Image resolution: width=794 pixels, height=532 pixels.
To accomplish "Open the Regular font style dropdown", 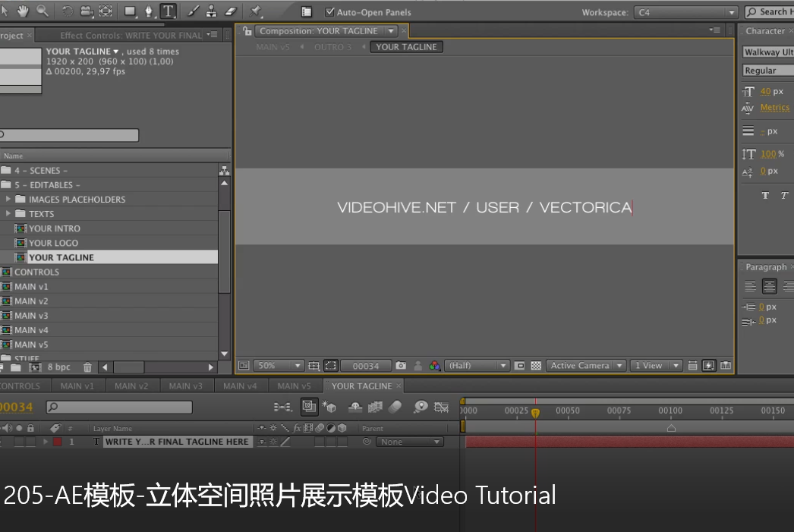I will pos(768,71).
